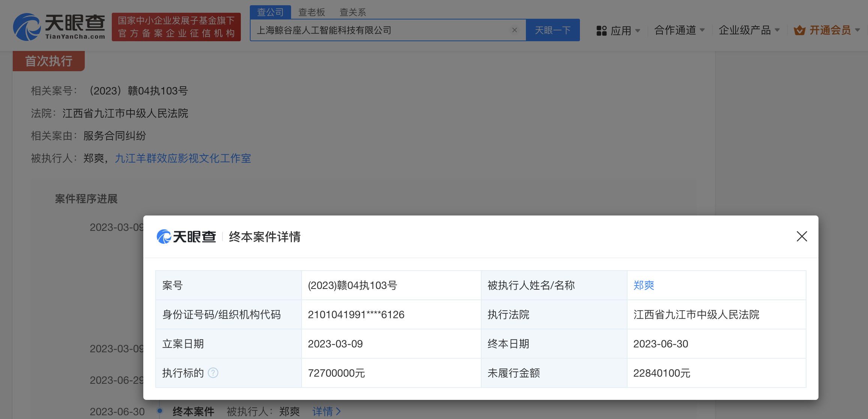Click the 执行标的 help question icon
Screen dimensions: 868x419
pyautogui.click(x=213, y=373)
